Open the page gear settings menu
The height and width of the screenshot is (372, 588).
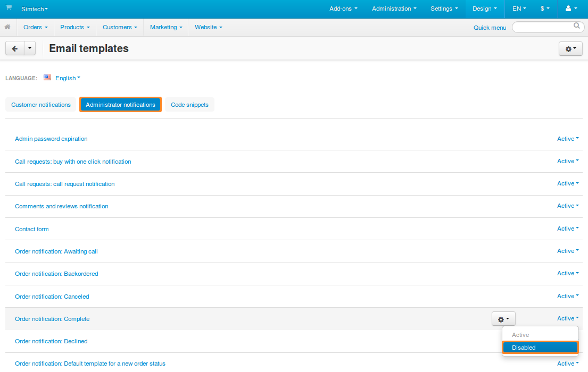pos(570,49)
